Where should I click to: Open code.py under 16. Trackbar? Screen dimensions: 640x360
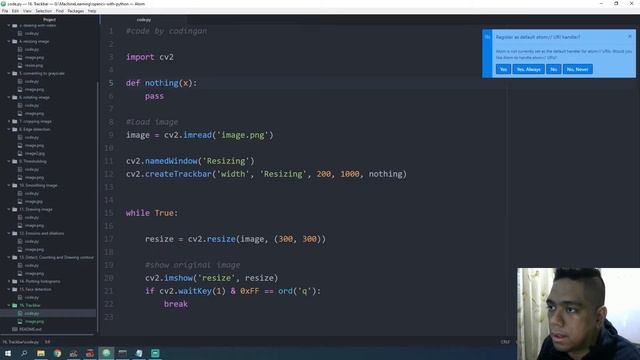point(32,313)
